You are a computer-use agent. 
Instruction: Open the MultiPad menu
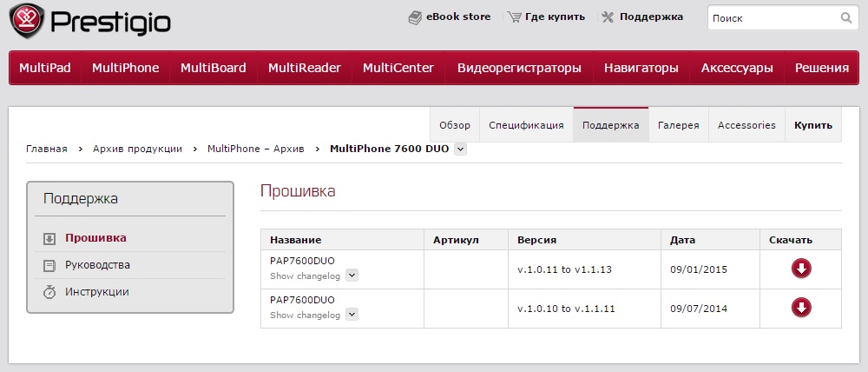[x=45, y=68]
